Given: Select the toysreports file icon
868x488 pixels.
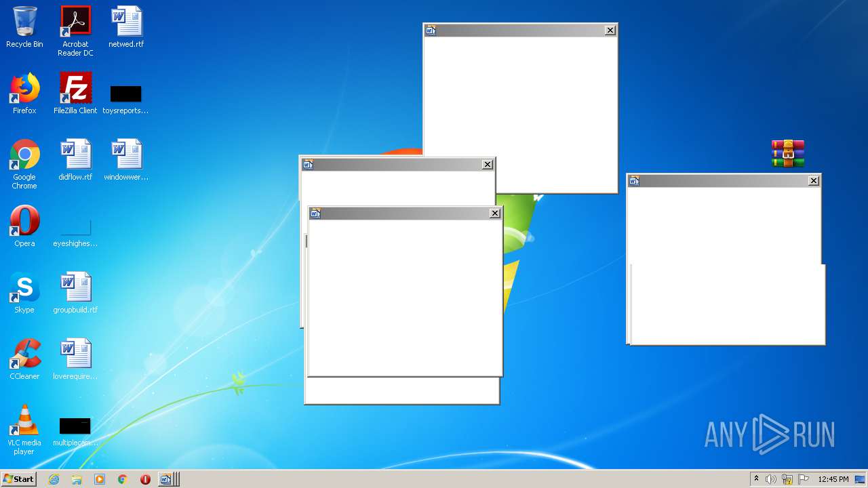Looking at the screenshot, I should coord(125,98).
